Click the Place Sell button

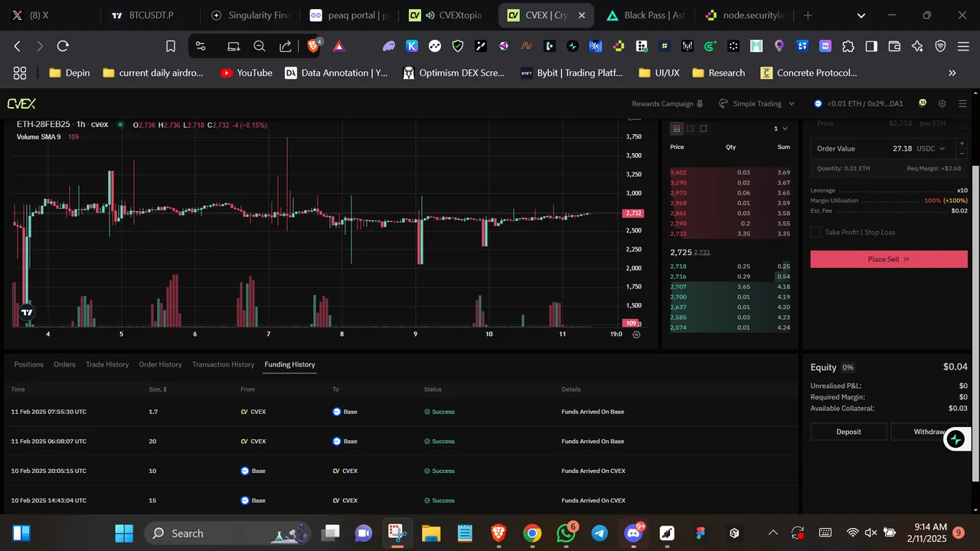889,259
